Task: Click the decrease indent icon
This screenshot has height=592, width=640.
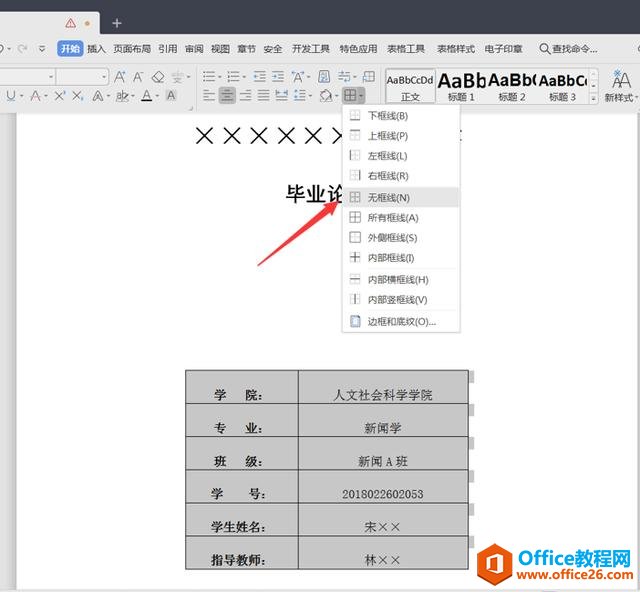Action: [259, 76]
